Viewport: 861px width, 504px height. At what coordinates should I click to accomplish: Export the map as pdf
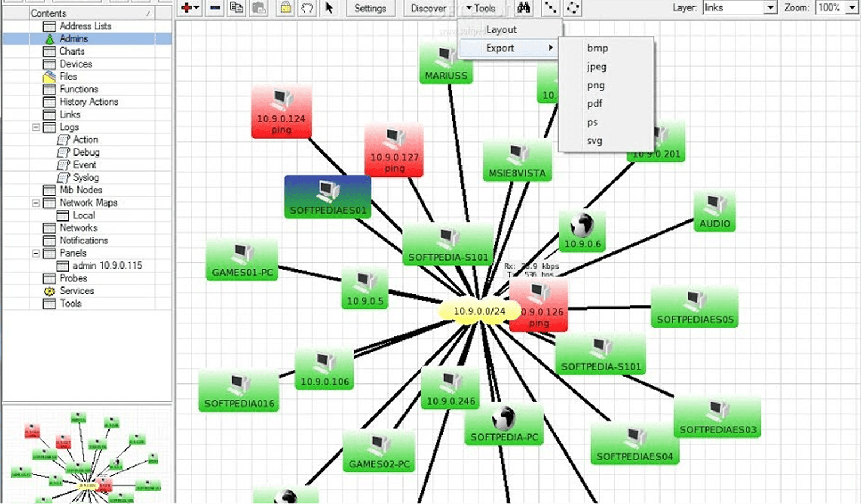coord(595,103)
